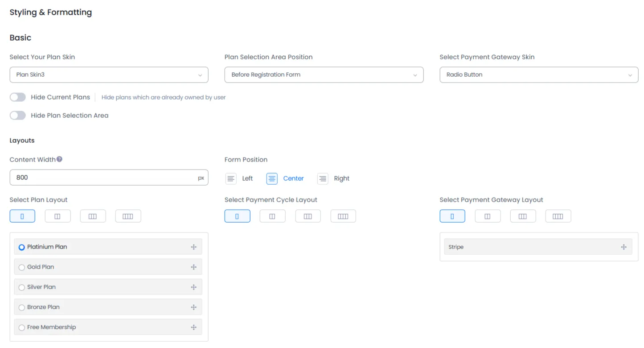644x348 pixels.
Task: Select the 3-column Payment Gateway Layout icon
Action: [523, 216]
